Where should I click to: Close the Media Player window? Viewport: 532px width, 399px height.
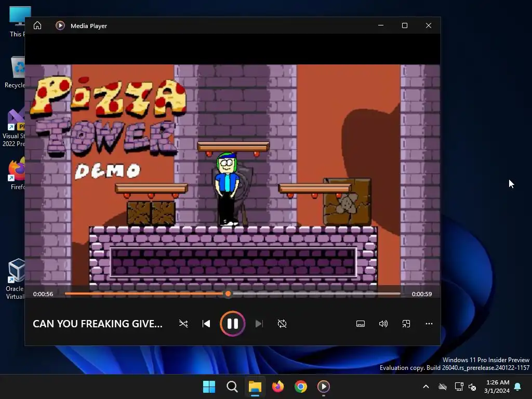click(x=429, y=25)
